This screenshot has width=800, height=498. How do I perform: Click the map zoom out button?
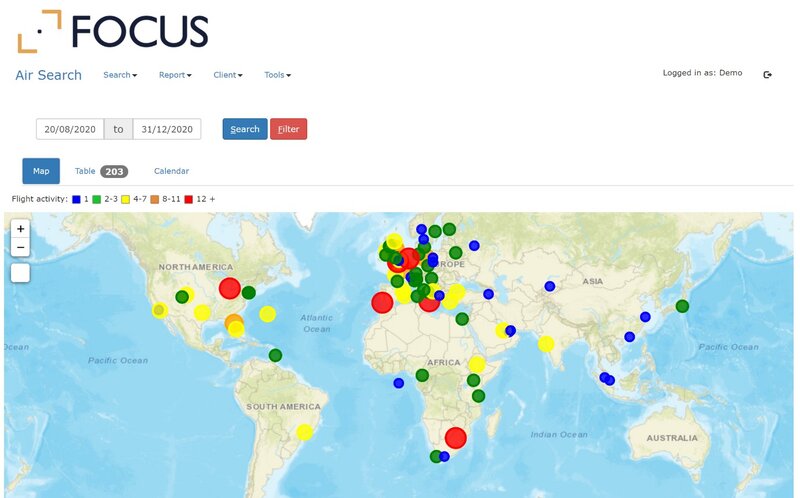pos(20,247)
